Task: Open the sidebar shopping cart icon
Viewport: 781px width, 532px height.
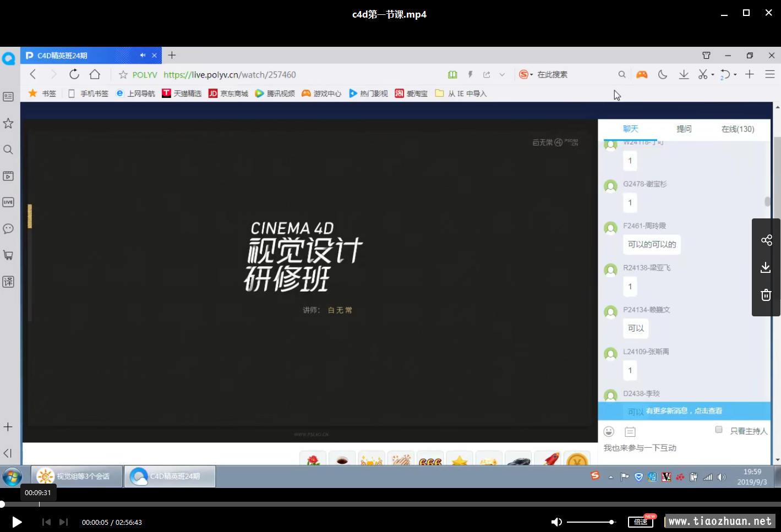Action: point(8,255)
